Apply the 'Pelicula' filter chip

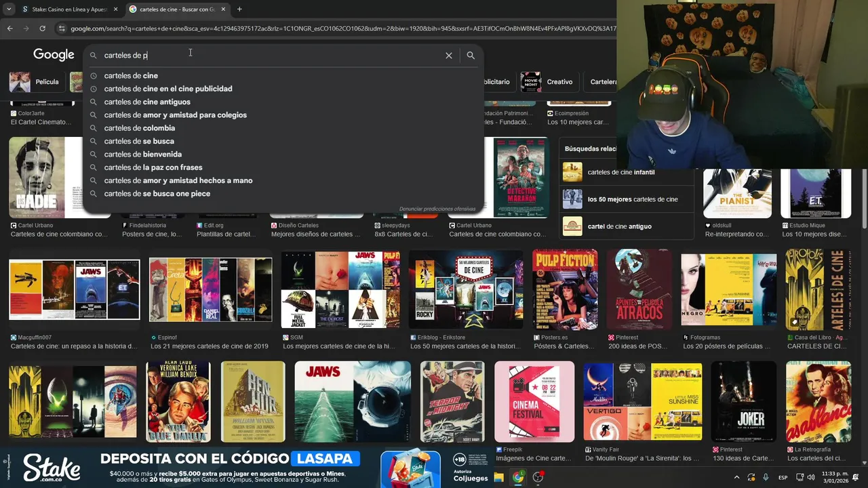[37, 82]
